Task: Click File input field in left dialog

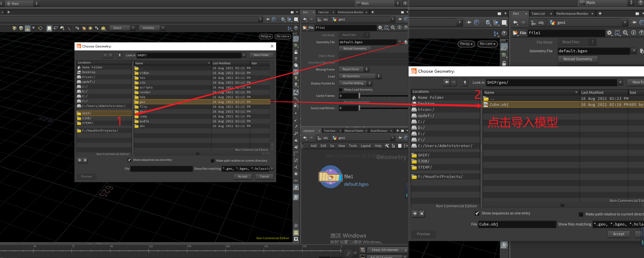Action: click(x=162, y=169)
